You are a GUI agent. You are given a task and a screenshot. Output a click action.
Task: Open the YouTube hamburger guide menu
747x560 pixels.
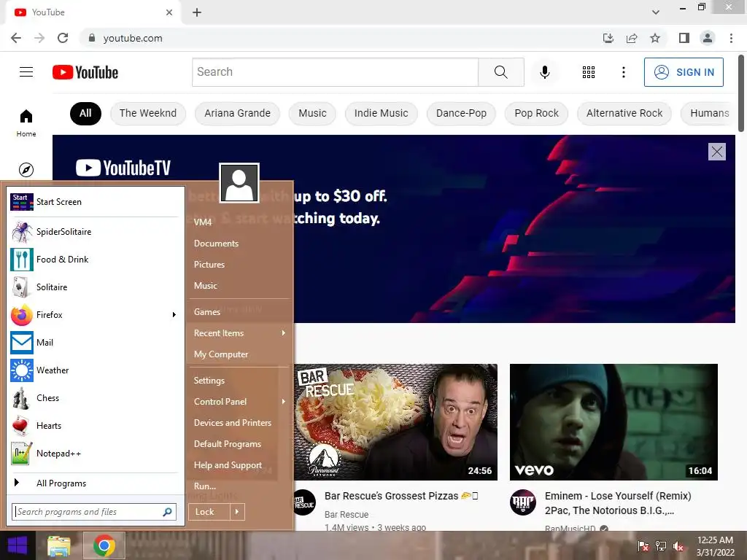[x=26, y=72]
